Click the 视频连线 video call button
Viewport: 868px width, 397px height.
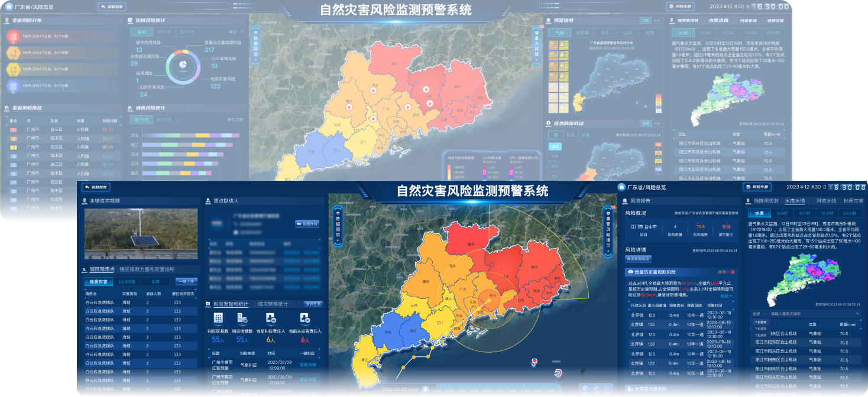(x=307, y=224)
